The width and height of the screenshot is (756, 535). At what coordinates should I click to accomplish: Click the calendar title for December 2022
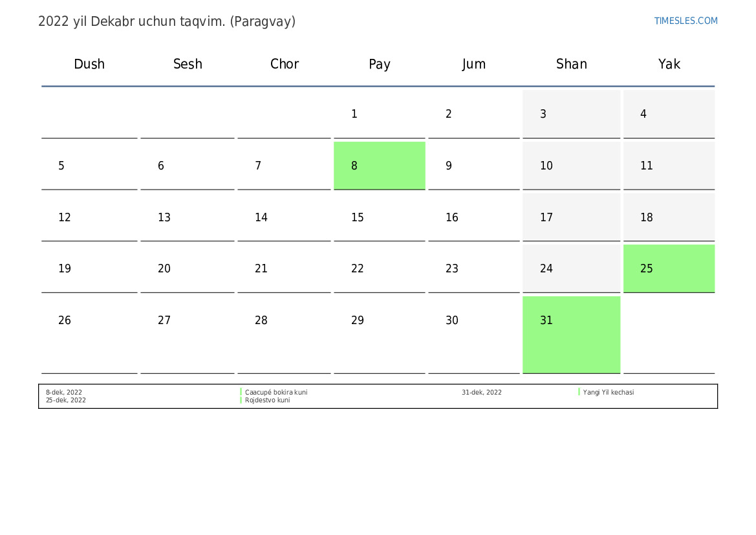[x=167, y=22]
